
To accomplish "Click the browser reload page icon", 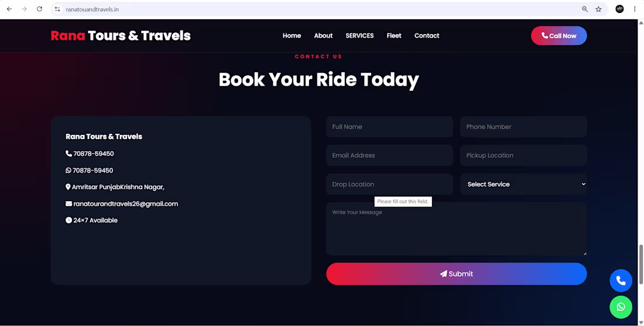I will 39,9.
